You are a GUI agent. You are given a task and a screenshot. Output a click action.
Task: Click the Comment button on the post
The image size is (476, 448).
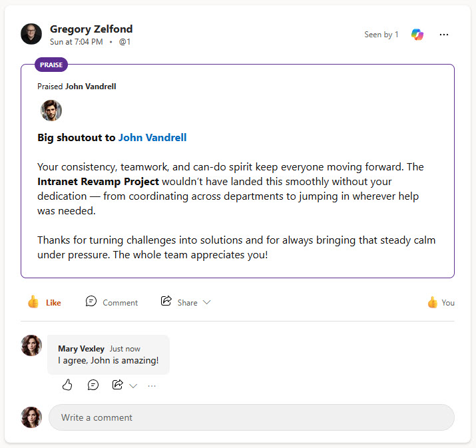click(x=112, y=302)
